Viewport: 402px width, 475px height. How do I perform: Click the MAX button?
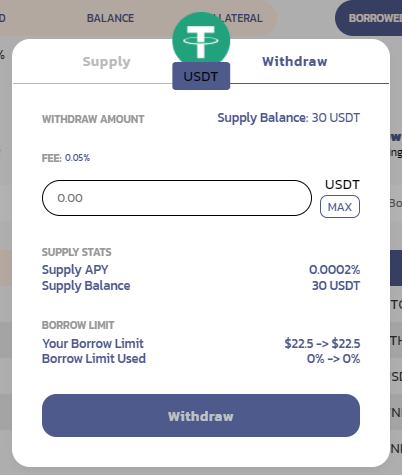(x=340, y=207)
